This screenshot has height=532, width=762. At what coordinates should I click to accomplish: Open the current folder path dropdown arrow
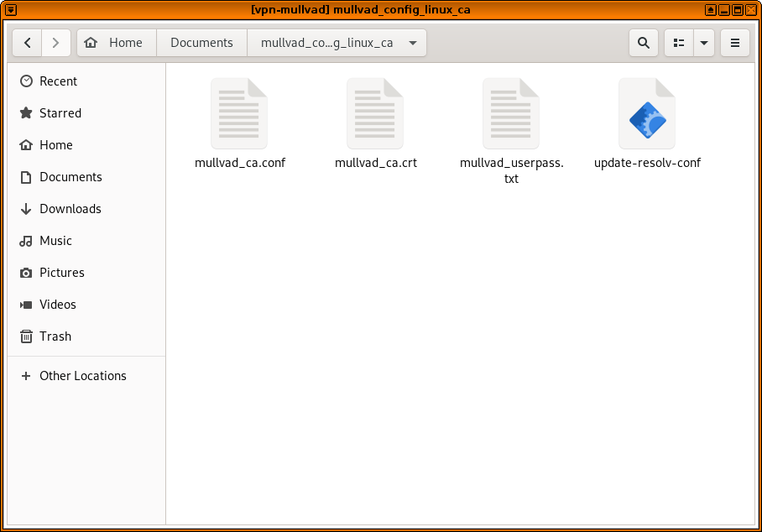413,43
